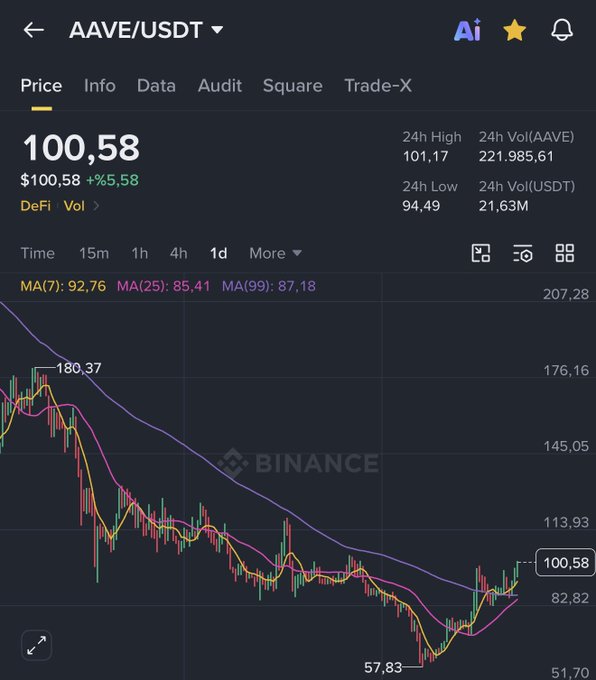Screen dimensions: 596x680
Task: Select the 4h chart interval
Action: tap(179, 253)
